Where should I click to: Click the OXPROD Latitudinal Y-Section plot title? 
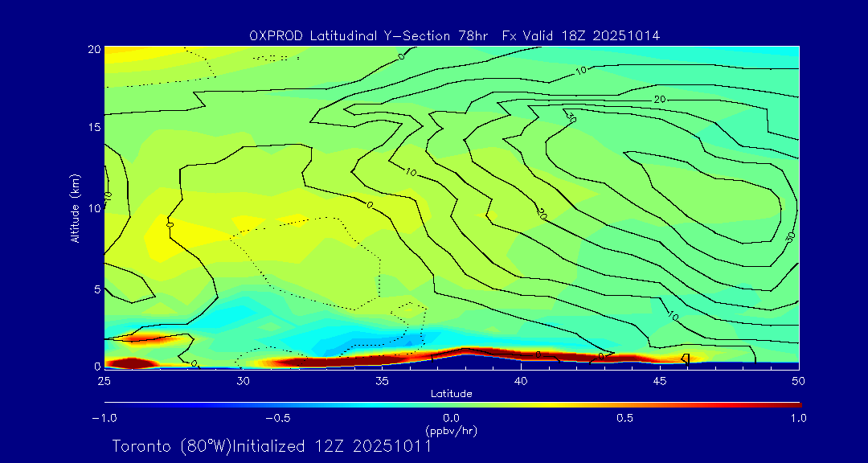(455, 35)
